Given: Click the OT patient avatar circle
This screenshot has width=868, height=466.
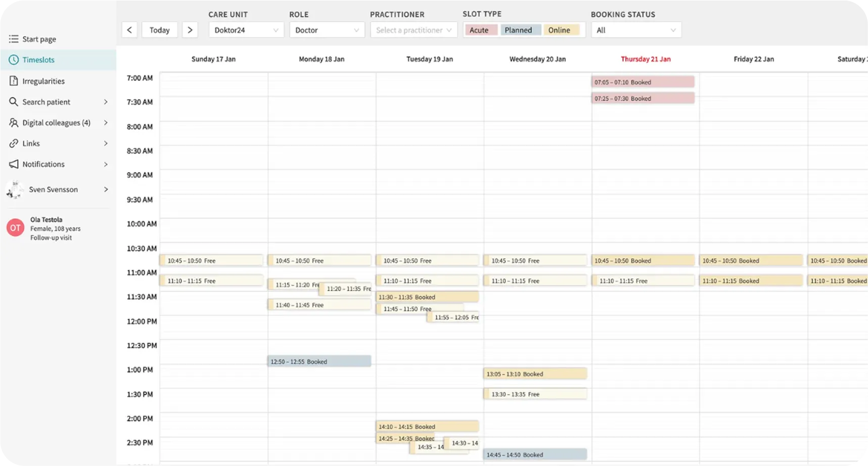Looking at the screenshot, I should coord(15,228).
